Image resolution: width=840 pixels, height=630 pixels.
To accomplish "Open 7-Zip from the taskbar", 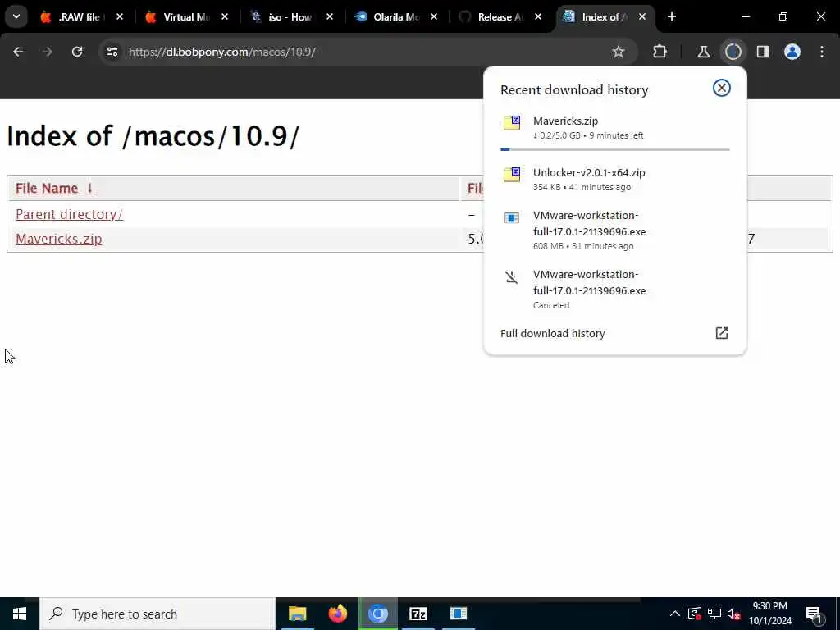I will (x=418, y=614).
